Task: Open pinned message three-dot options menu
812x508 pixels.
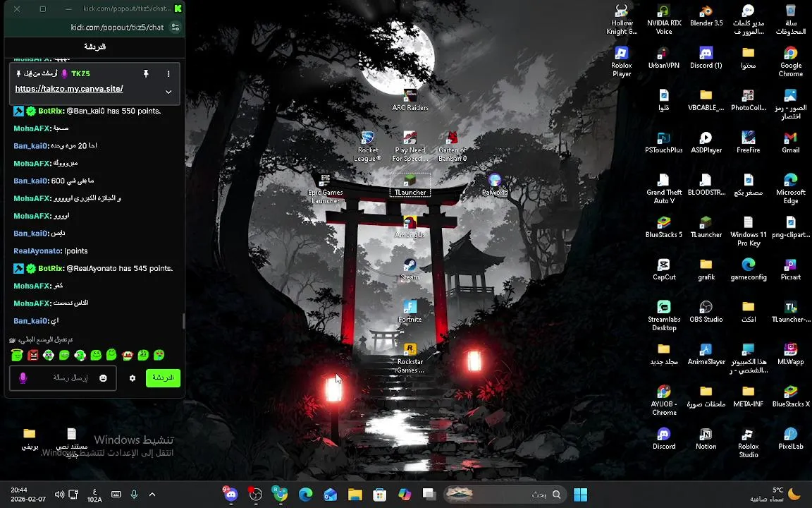Action: (168, 73)
